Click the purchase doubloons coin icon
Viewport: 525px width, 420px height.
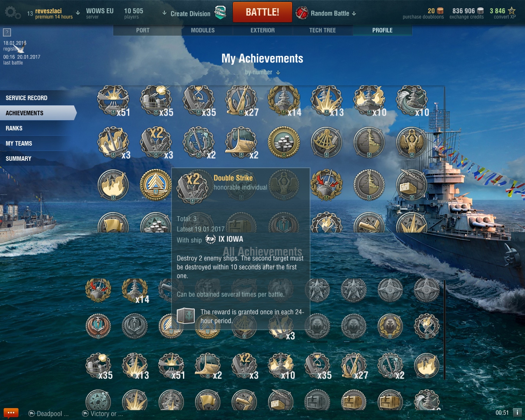pyautogui.click(x=440, y=11)
